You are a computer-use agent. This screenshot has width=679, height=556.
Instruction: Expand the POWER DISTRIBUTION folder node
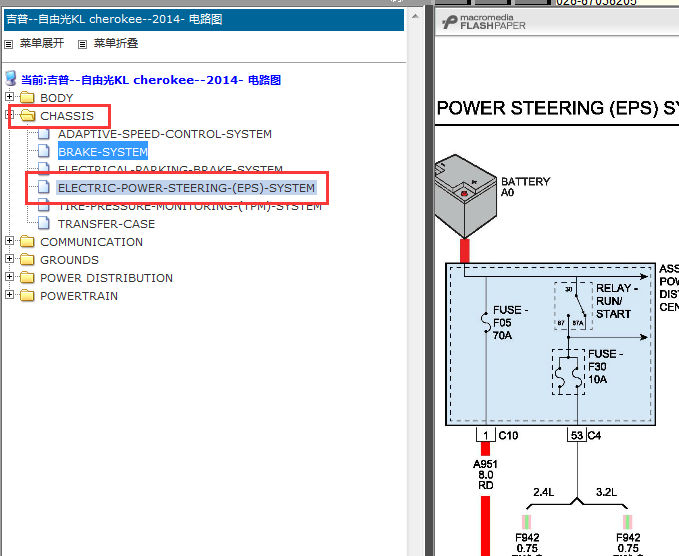[10, 276]
